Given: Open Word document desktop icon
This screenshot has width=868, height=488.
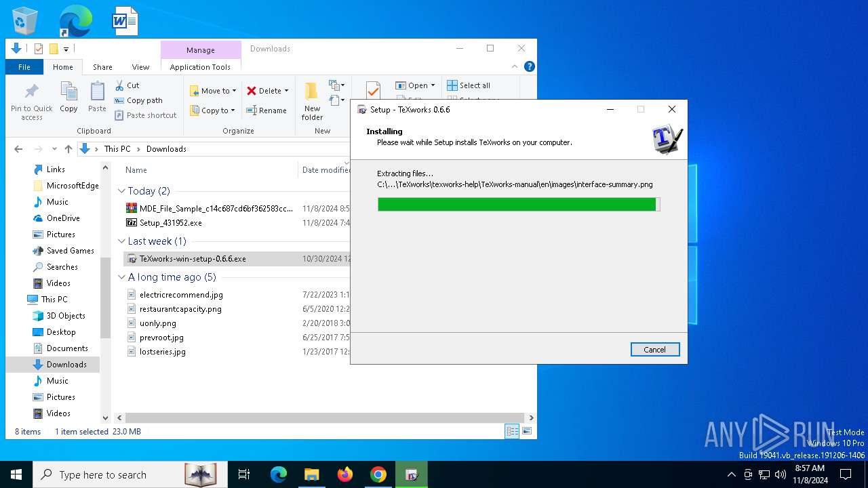Looking at the screenshot, I should [125, 21].
